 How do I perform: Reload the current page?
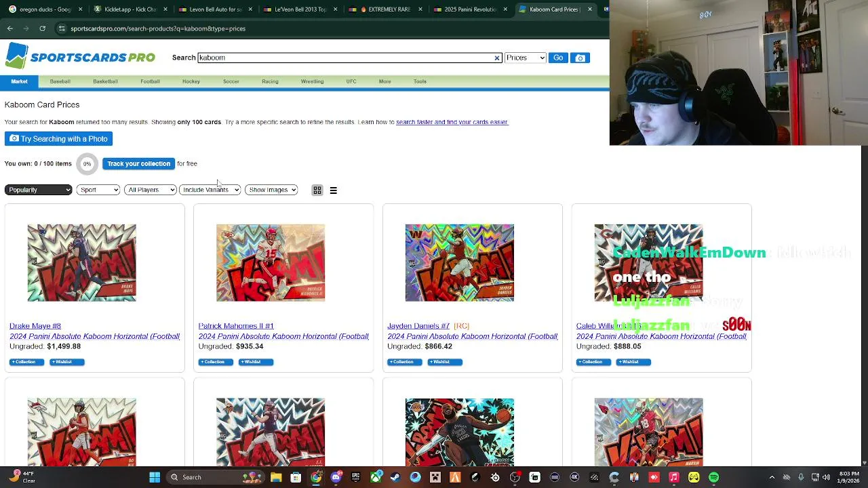[42, 28]
